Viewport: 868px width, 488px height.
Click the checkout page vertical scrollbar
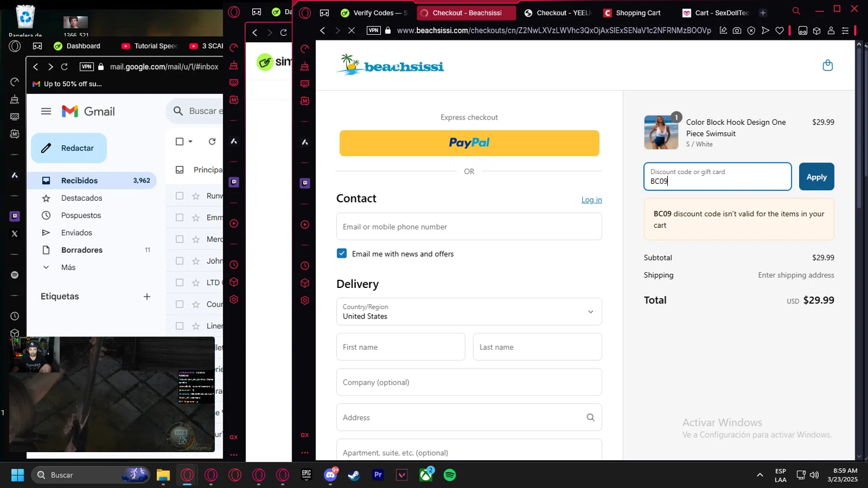click(859, 127)
